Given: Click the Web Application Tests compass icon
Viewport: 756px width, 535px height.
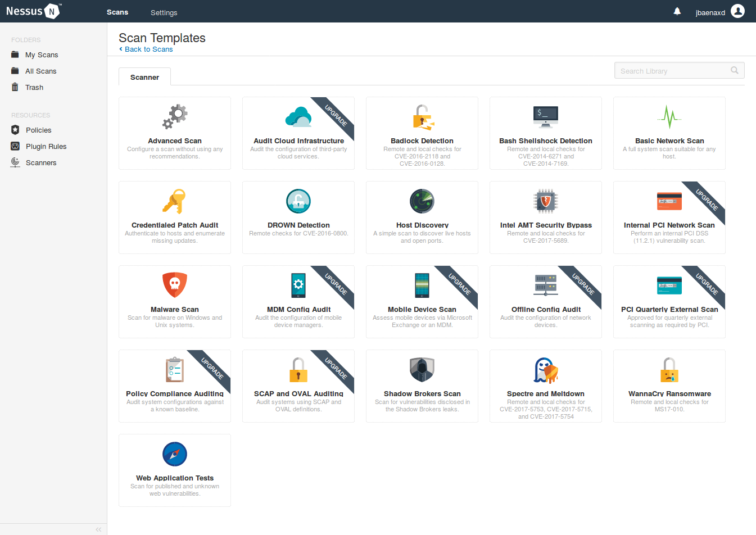Looking at the screenshot, I should click(175, 454).
